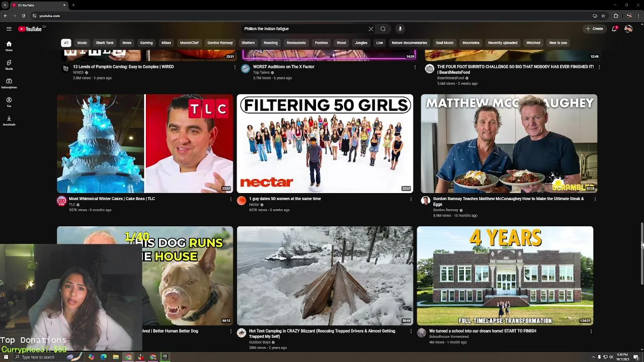Viewport: 644px width, 362px height.
Task: Start voice search with microphone
Action: click(400, 29)
